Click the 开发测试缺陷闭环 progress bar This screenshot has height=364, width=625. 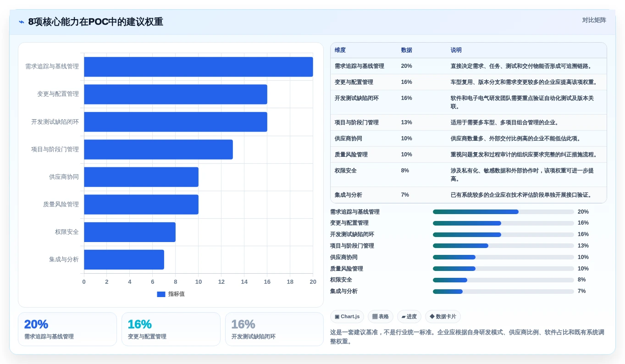coord(503,235)
